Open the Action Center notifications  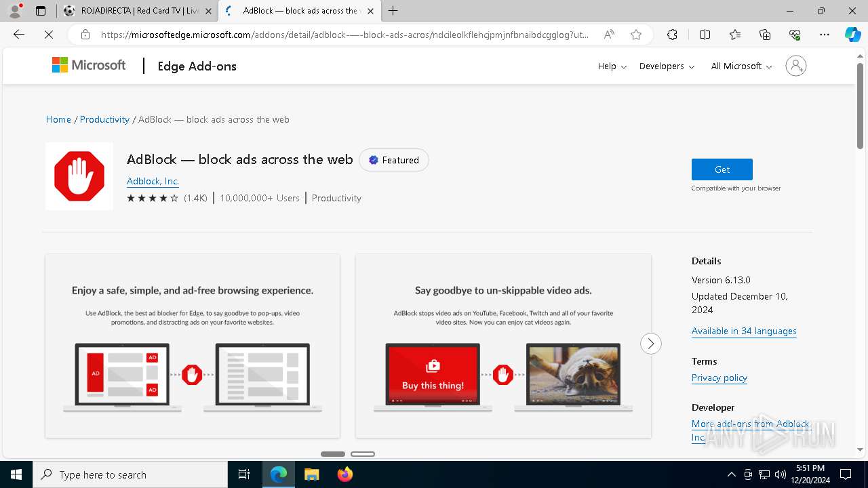click(846, 474)
